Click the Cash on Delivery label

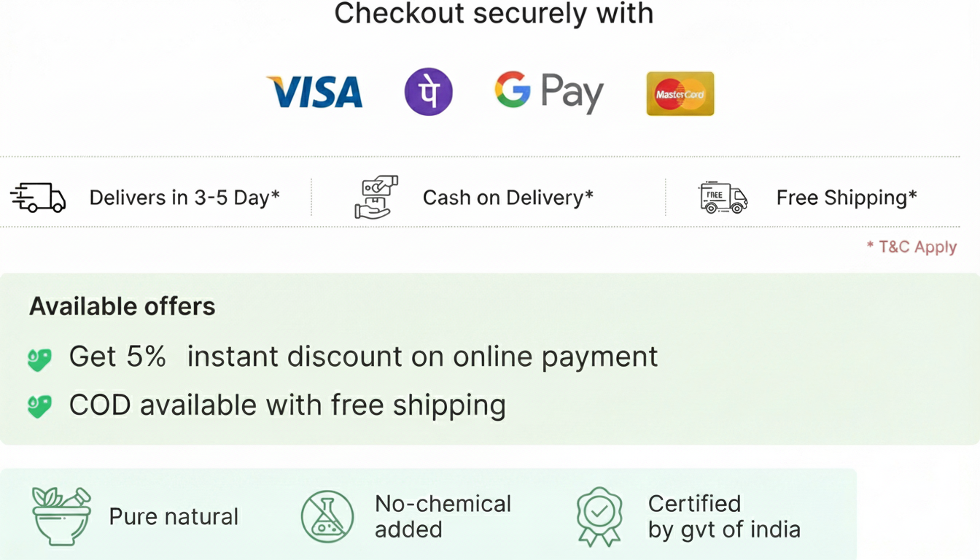508,198
